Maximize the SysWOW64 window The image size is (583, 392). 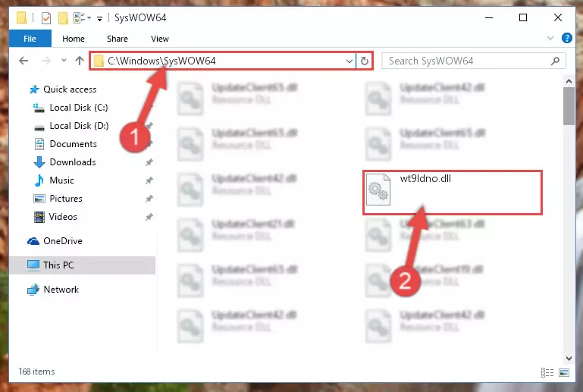click(x=523, y=17)
